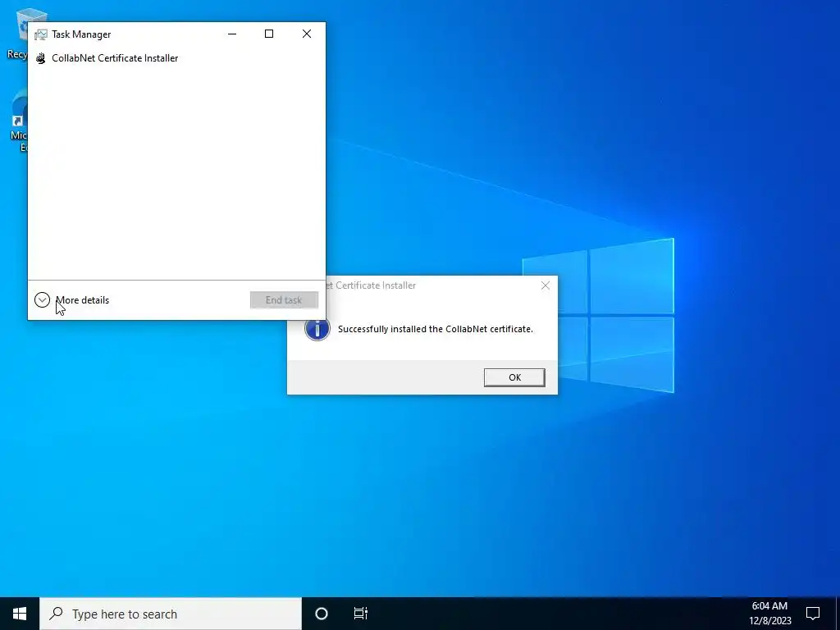840x630 pixels.
Task: Click OK in the certificate installer dialog
Action: (514, 377)
